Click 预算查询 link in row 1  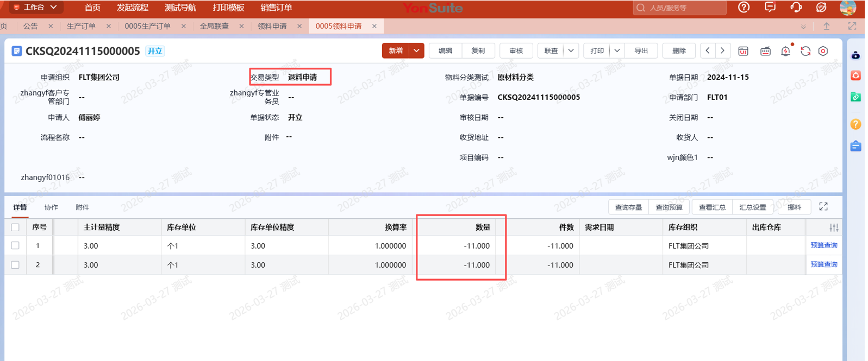(x=823, y=245)
